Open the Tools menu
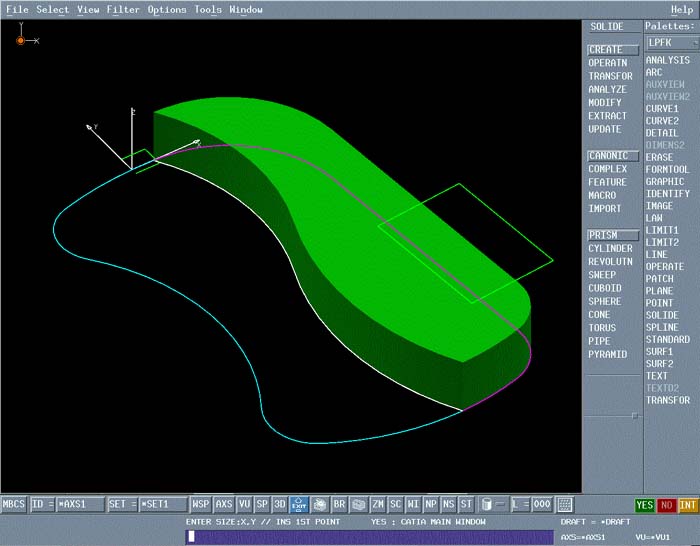The width and height of the screenshot is (700, 546). point(208,9)
